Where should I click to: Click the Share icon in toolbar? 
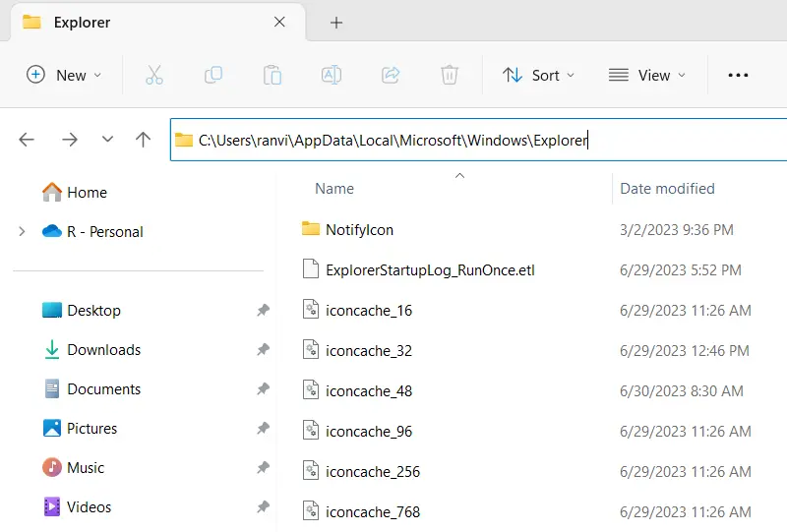point(391,76)
